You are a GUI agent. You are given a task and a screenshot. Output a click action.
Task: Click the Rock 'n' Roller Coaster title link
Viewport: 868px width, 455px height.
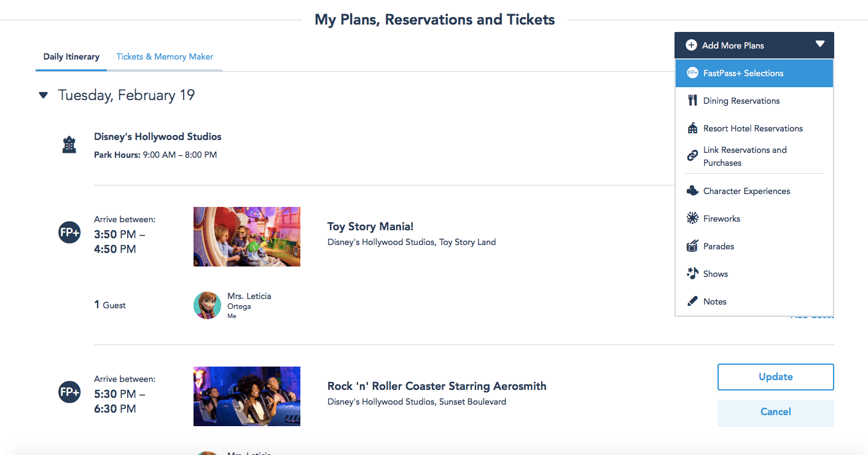coord(437,386)
